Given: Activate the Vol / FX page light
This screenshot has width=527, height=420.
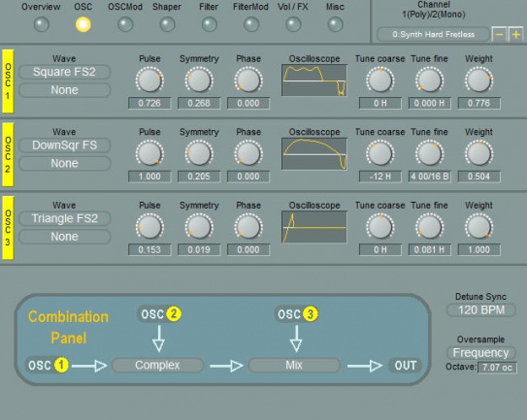Looking at the screenshot, I should 293,24.
